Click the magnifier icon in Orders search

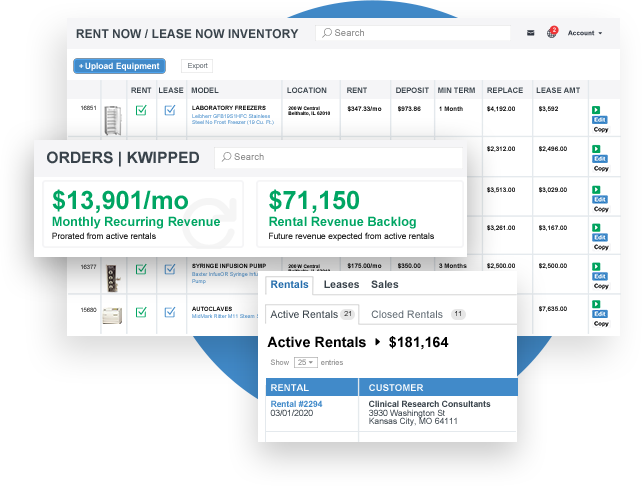[226, 157]
